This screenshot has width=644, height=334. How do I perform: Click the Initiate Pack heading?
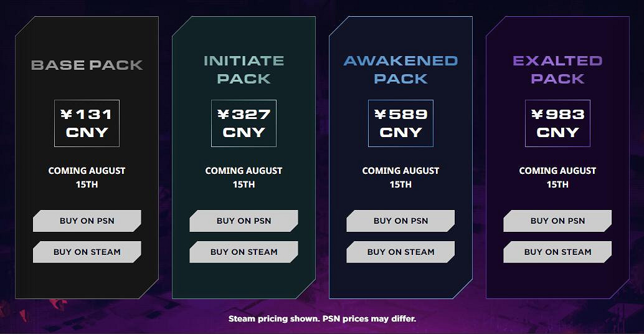(244, 69)
